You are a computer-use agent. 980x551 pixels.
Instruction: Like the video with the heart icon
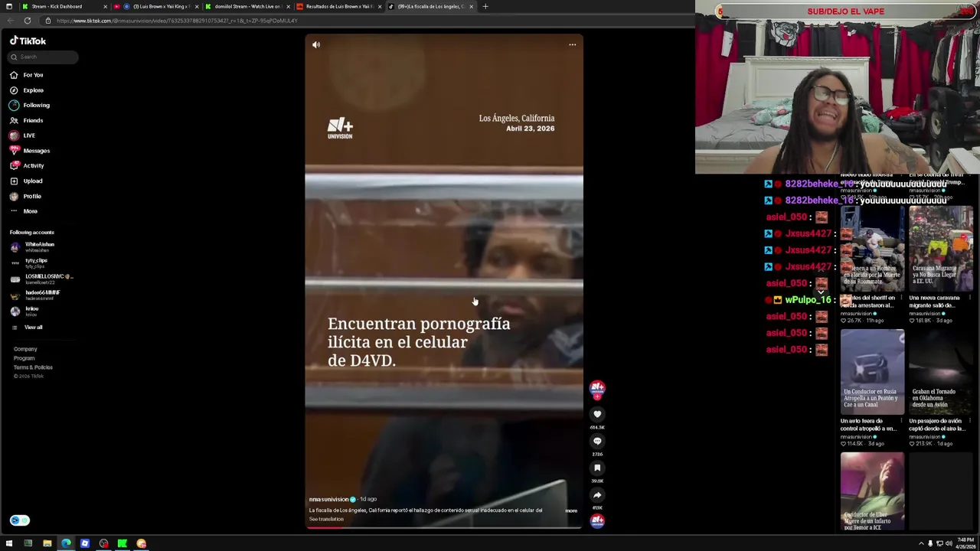597,414
